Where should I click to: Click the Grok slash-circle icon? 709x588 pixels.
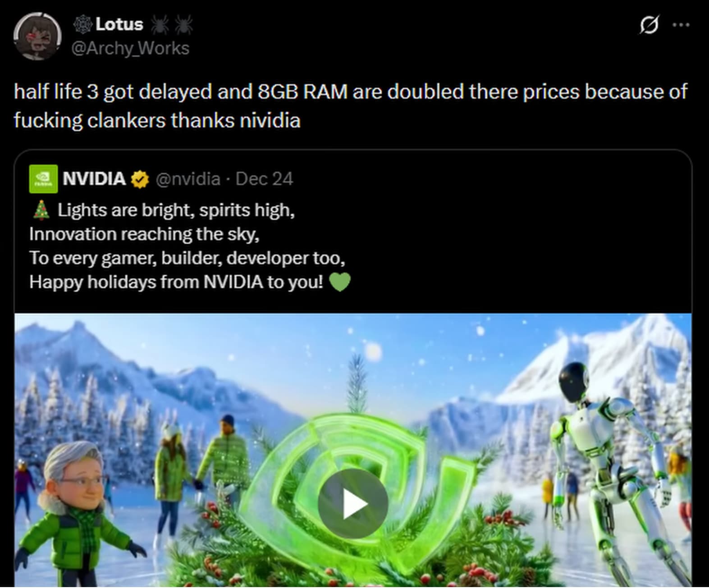click(649, 25)
